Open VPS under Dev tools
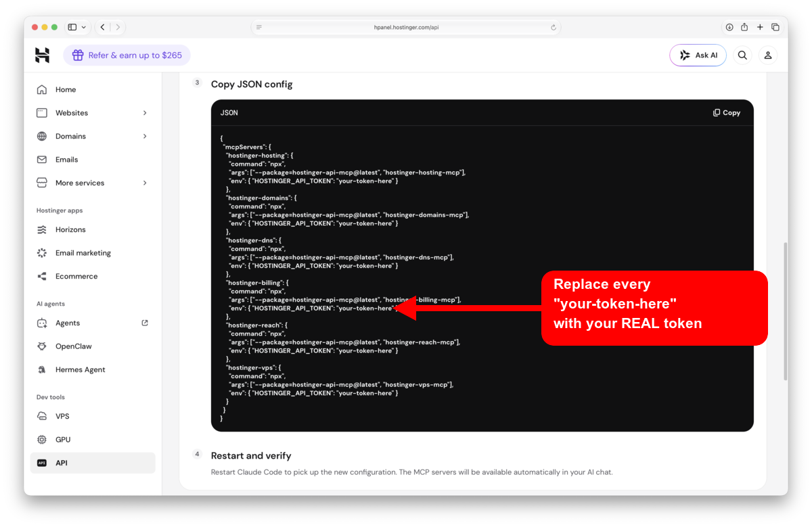The image size is (812, 527). [x=93, y=416]
